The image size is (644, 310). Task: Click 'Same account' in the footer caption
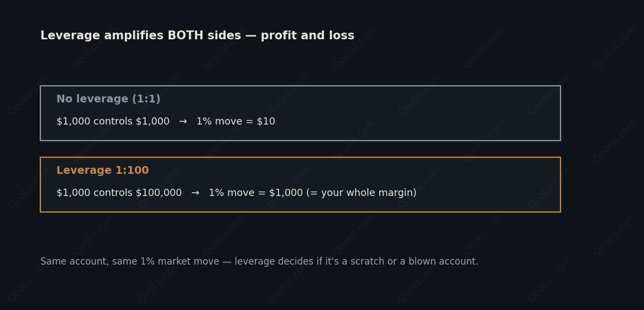75,261
